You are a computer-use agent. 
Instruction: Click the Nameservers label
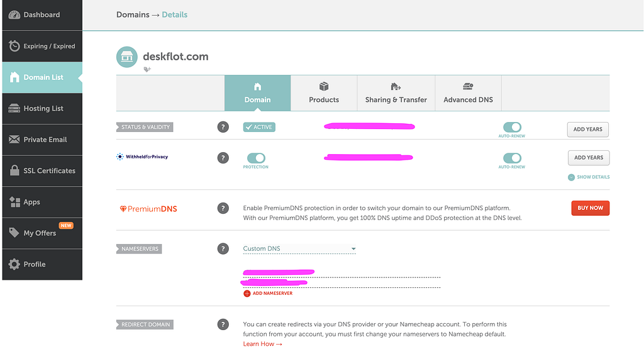[x=139, y=249]
